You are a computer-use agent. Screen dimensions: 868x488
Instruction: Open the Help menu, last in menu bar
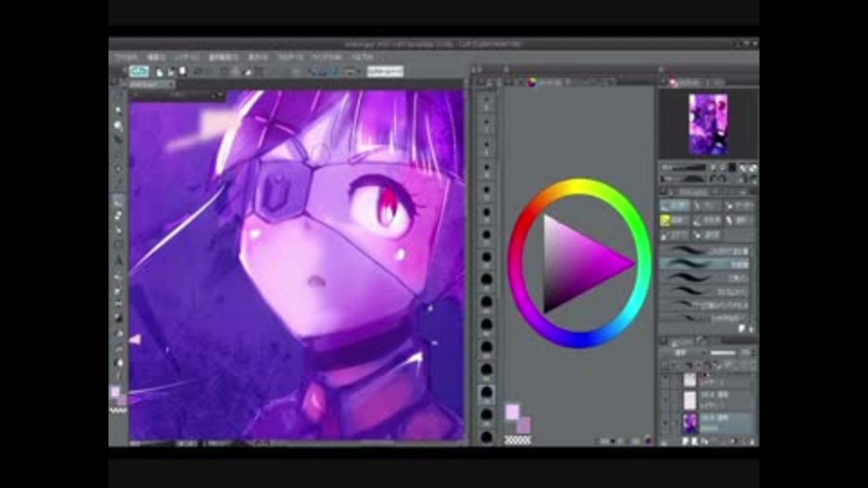click(362, 57)
